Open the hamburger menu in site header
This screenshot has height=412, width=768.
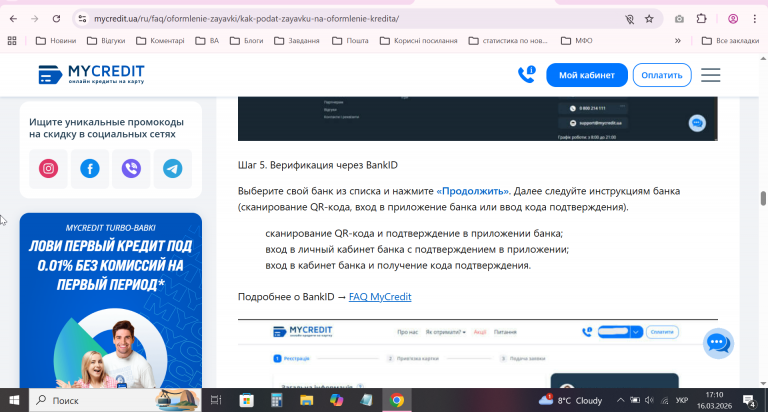coord(710,75)
